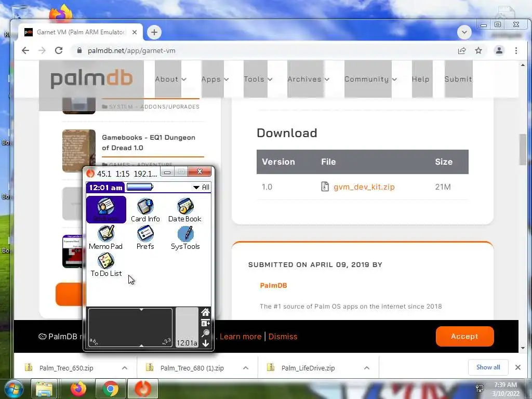Open the Address app in Palm emulator

tap(106, 209)
